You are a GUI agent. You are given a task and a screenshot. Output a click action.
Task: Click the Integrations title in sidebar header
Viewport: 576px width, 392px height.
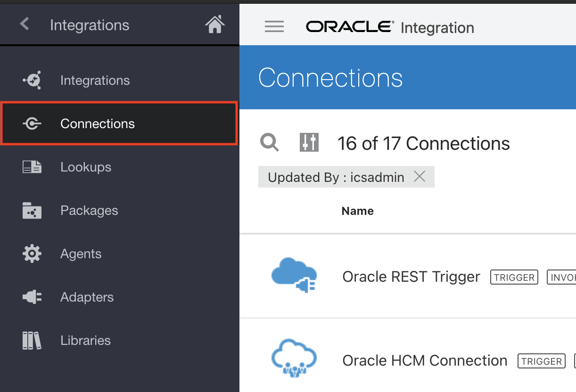point(90,25)
